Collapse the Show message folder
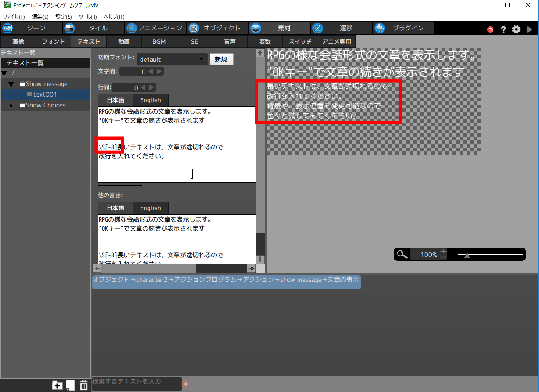 tap(12, 84)
